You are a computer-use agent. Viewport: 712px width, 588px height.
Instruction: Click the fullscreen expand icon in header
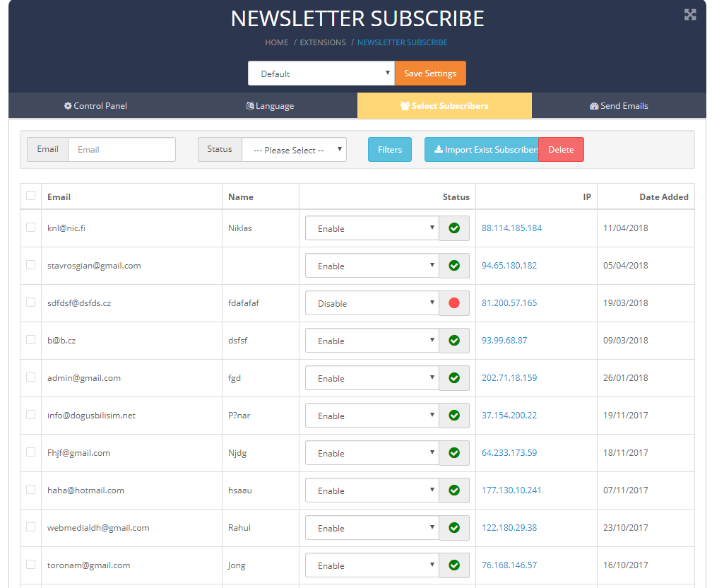(x=690, y=15)
